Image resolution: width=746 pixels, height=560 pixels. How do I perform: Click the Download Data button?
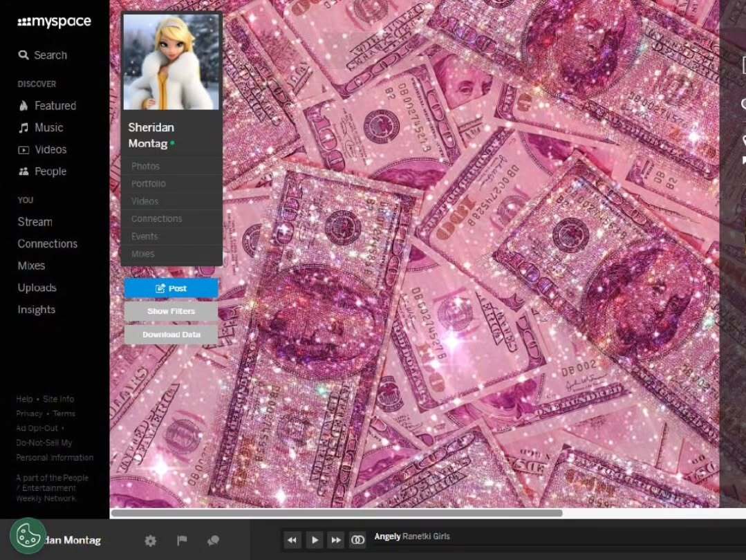(171, 335)
